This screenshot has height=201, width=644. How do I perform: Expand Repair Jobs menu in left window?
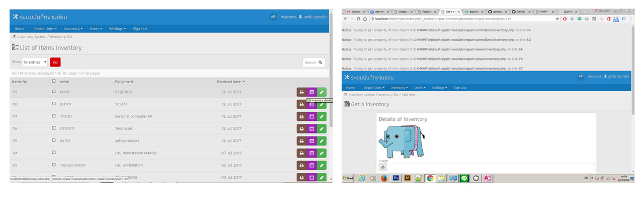pyautogui.click(x=45, y=29)
